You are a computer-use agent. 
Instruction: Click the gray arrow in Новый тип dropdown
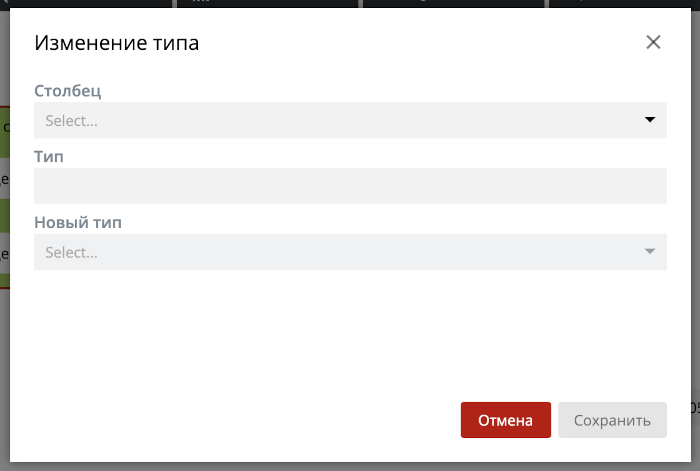(650, 251)
